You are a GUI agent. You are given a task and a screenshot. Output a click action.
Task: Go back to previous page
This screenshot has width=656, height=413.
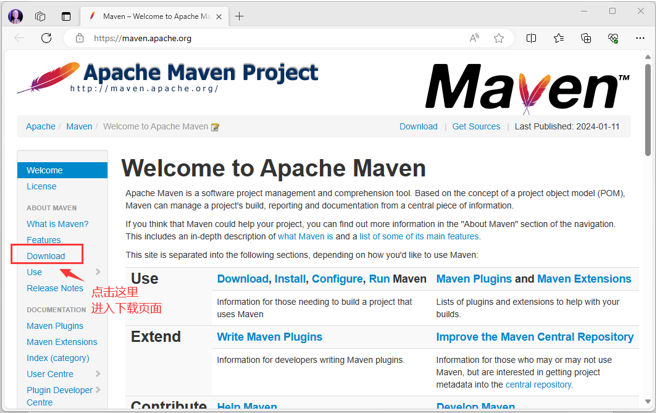tap(19, 38)
